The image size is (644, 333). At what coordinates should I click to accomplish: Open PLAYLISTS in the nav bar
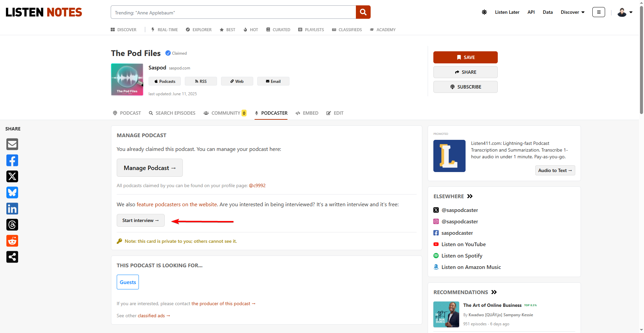pos(311,30)
